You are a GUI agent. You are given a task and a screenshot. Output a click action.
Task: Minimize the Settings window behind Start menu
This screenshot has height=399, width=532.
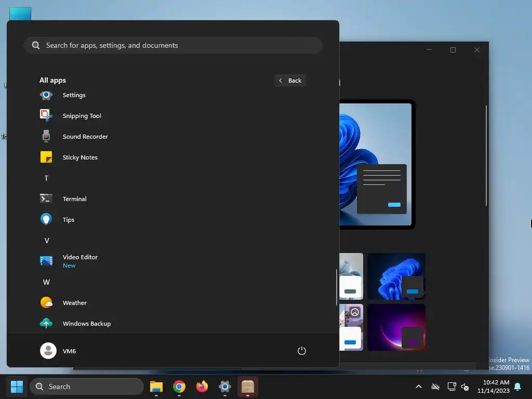click(x=429, y=50)
